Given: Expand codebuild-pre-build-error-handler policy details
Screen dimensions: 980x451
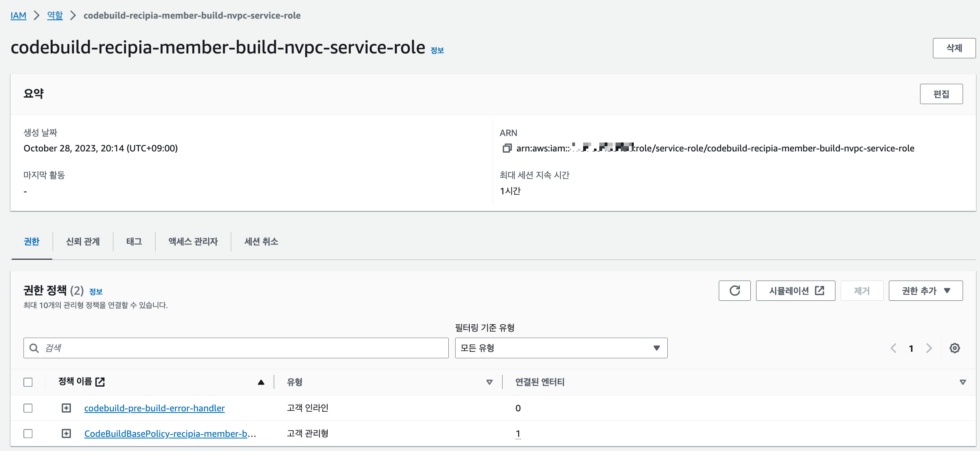Looking at the screenshot, I should click(66, 408).
